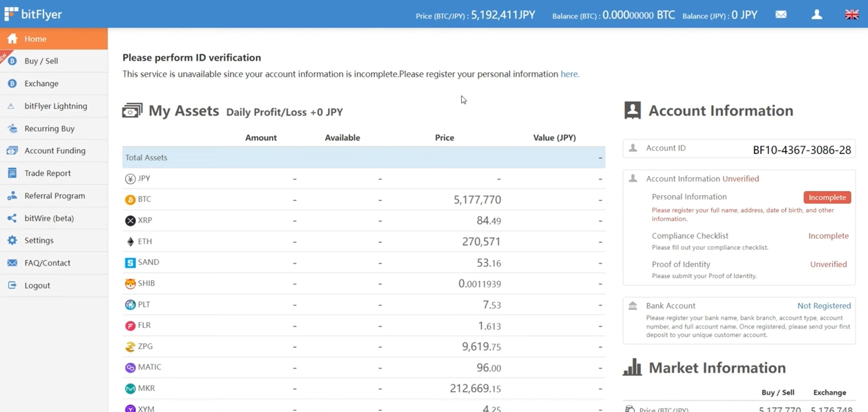Click header Price (BTC/JPY) 5,192,411JPY
Viewport: 868px width, 412px height.
(475, 14)
